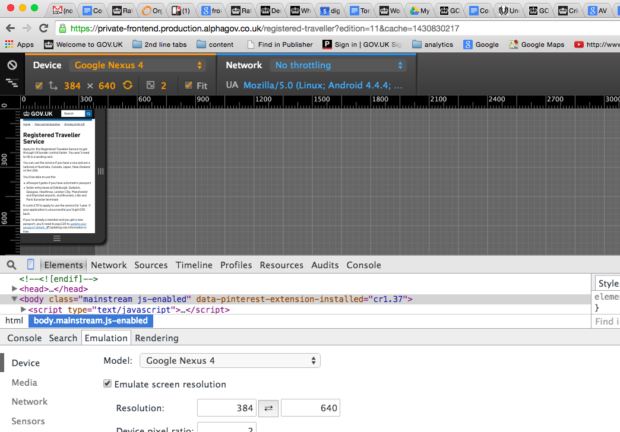Open the Gmail browser tab
Viewport: 620px width, 432px height.
tap(63, 11)
